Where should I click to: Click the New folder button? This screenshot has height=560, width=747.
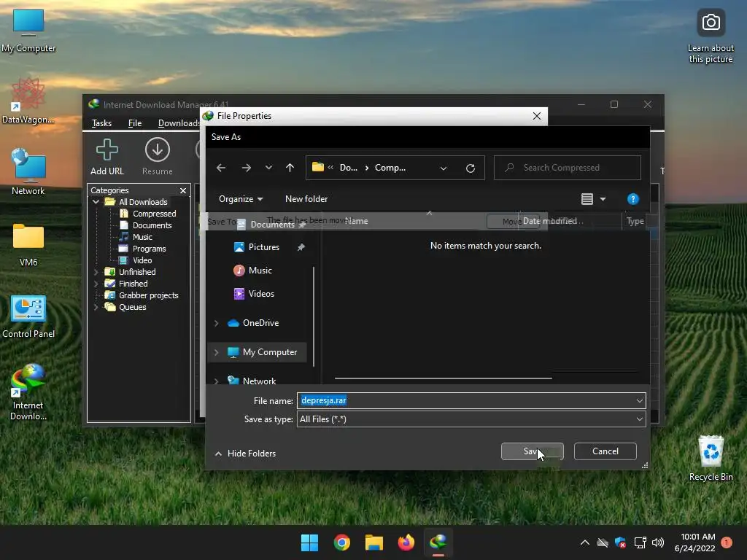tap(306, 199)
